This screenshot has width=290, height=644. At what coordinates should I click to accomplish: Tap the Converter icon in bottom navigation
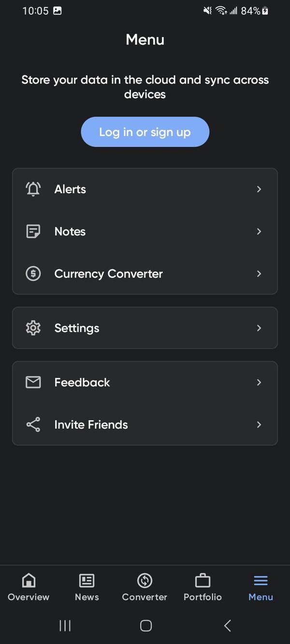145,580
